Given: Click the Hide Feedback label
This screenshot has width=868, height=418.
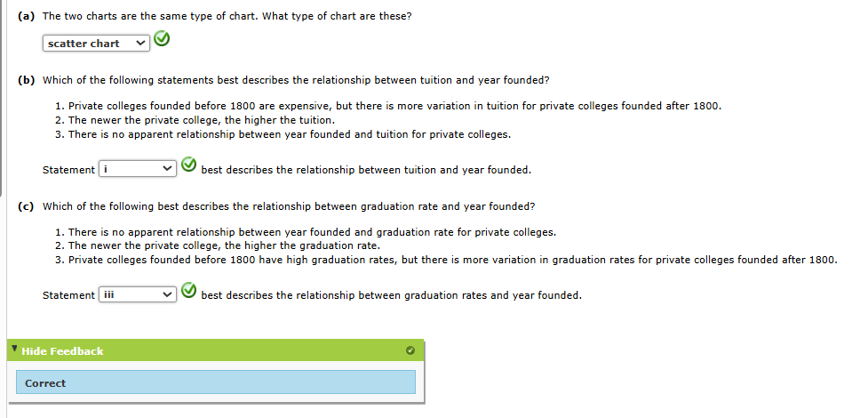Looking at the screenshot, I should coord(62,351).
